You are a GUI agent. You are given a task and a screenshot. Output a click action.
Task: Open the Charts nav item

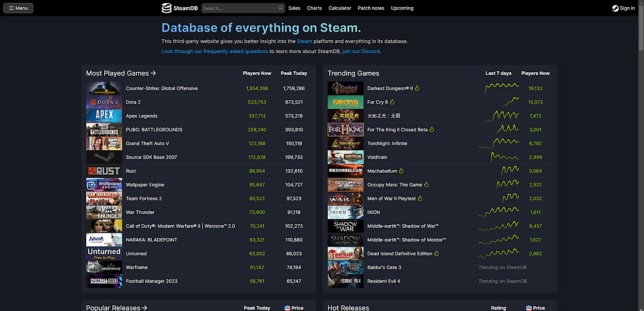click(x=314, y=8)
